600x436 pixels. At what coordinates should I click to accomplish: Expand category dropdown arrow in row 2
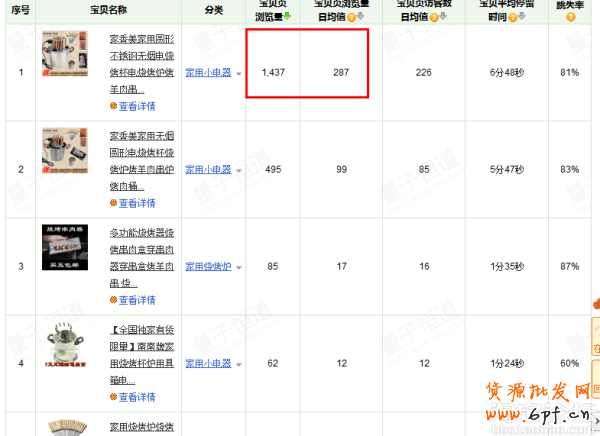[x=239, y=171]
